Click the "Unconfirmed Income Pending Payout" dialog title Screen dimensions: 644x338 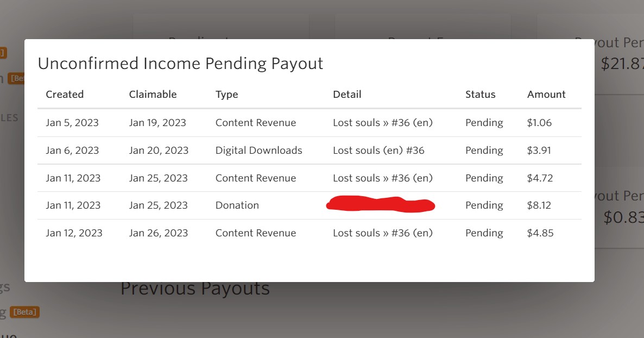(x=180, y=64)
